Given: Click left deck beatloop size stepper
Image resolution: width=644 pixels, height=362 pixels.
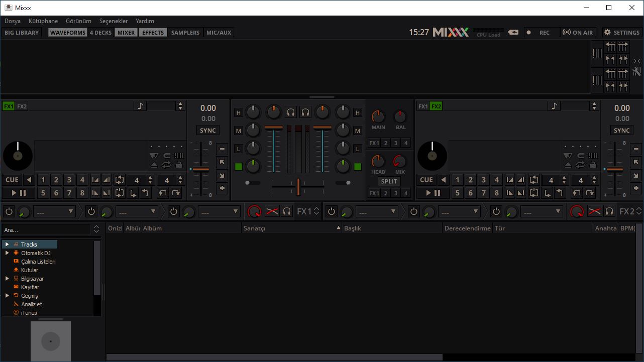Looking at the screenshot, I should tap(150, 180).
